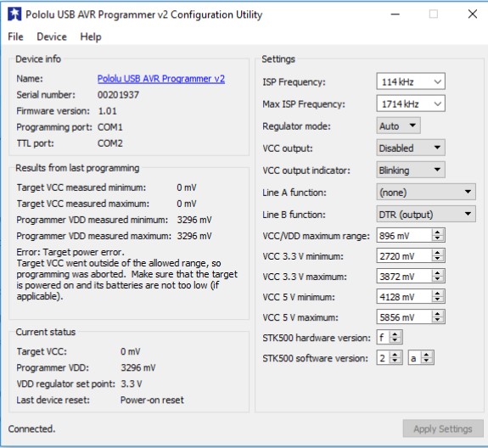Decrease VCC 5 V maximum with down arrow
Viewport: 488px width, 448px height.
[438, 320]
